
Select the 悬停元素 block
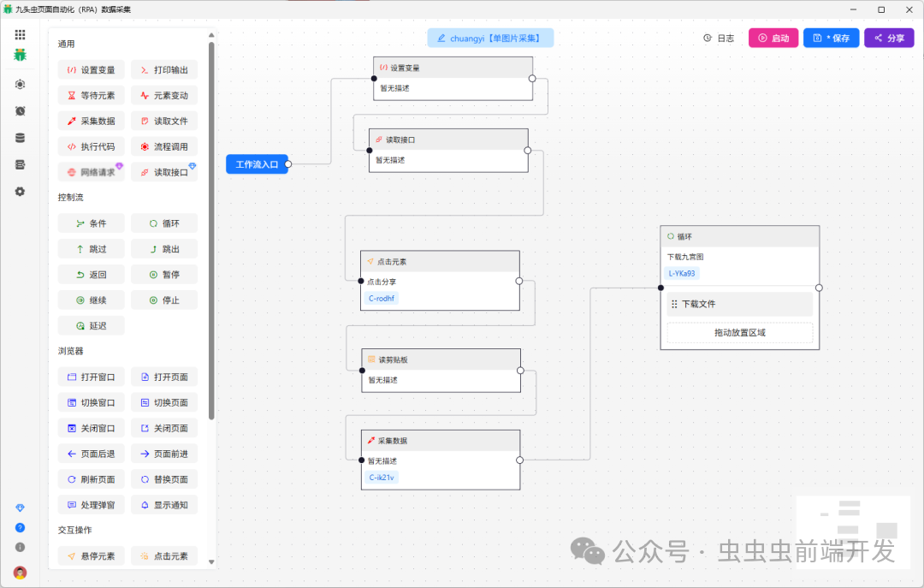(x=92, y=555)
